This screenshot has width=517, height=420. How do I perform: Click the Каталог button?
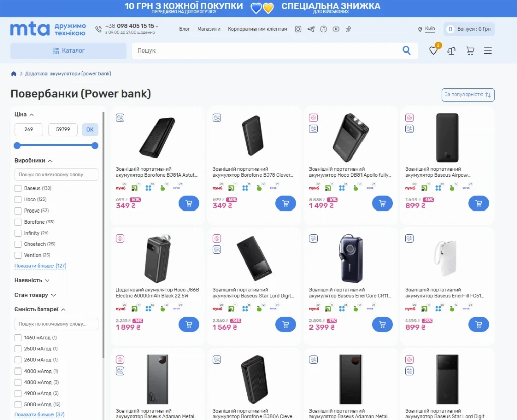(x=68, y=51)
